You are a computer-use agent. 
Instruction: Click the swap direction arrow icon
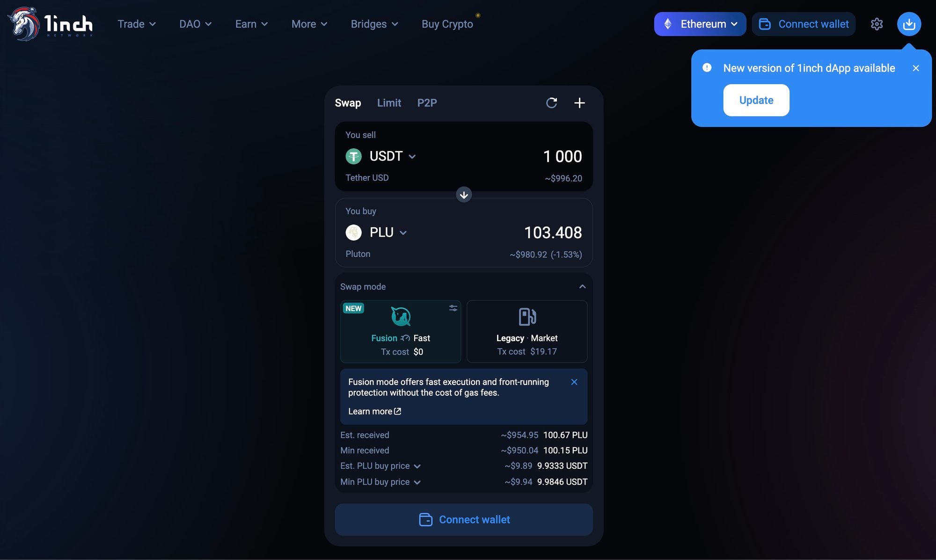464,194
